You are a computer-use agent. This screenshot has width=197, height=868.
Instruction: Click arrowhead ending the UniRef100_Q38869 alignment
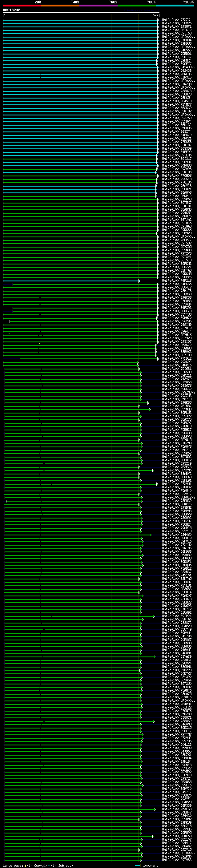coord(154,721)
